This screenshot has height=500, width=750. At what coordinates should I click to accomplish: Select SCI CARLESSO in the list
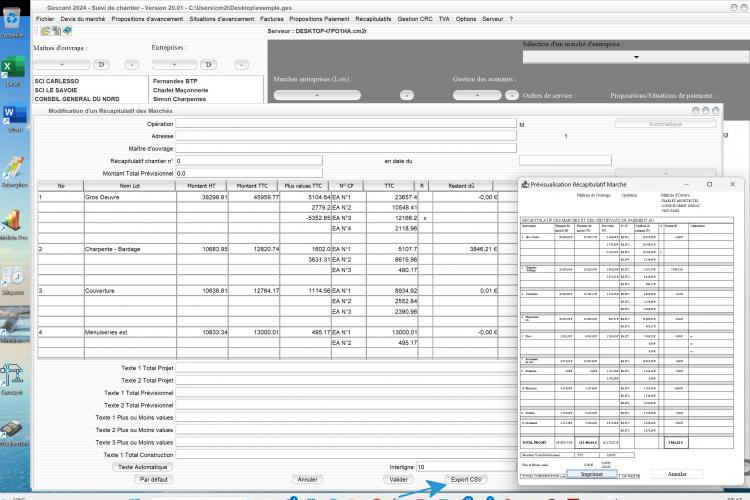coord(57,81)
